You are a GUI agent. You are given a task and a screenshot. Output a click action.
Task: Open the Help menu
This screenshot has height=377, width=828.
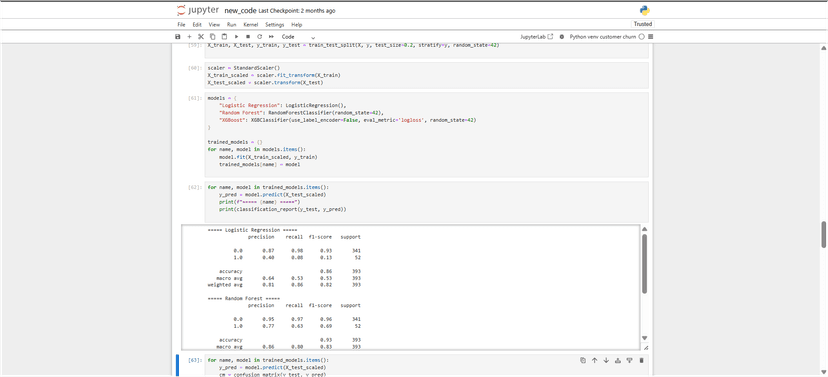pyautogui.click(x=297, y=25)
